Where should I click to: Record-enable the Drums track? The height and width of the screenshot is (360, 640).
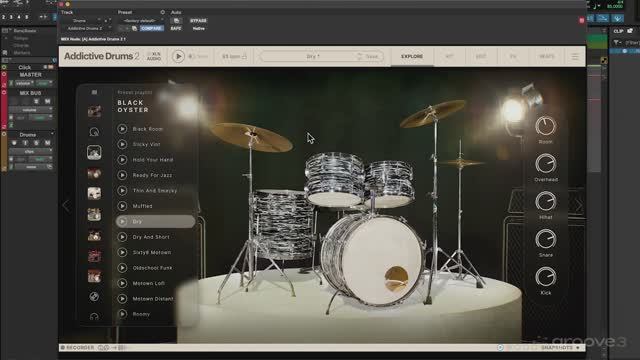tap(14, 143)
